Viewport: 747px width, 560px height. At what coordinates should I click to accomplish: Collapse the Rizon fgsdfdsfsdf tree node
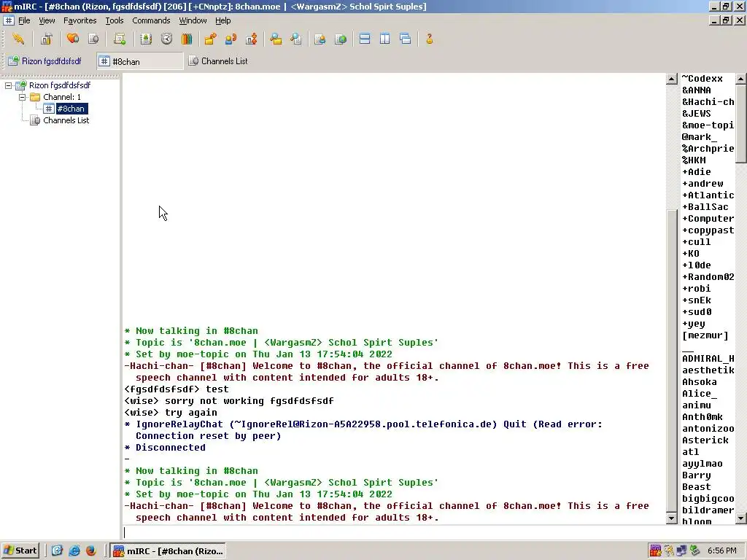(8, 85)
